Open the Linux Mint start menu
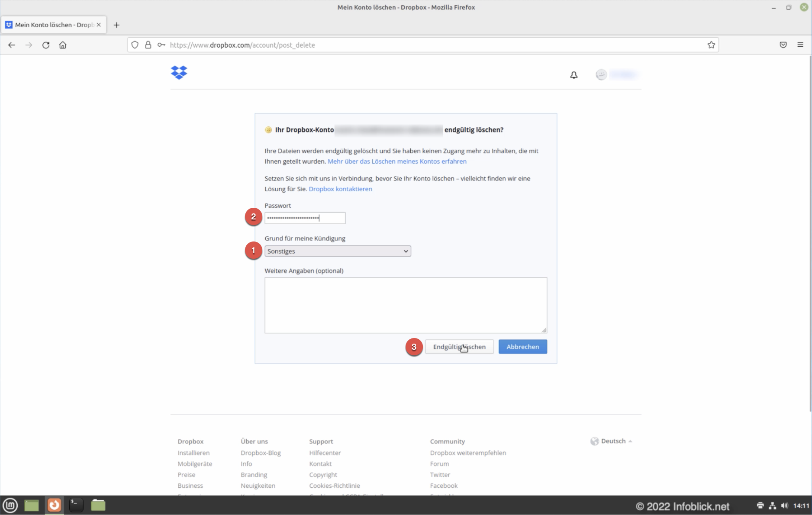Screen dimensions: 812x515 (10, 505)
